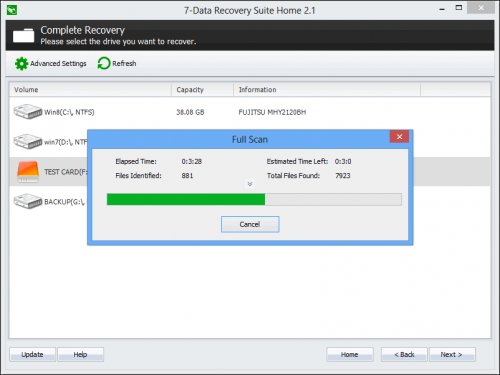
Task: Go to Home screen
Action: point(350,355)
